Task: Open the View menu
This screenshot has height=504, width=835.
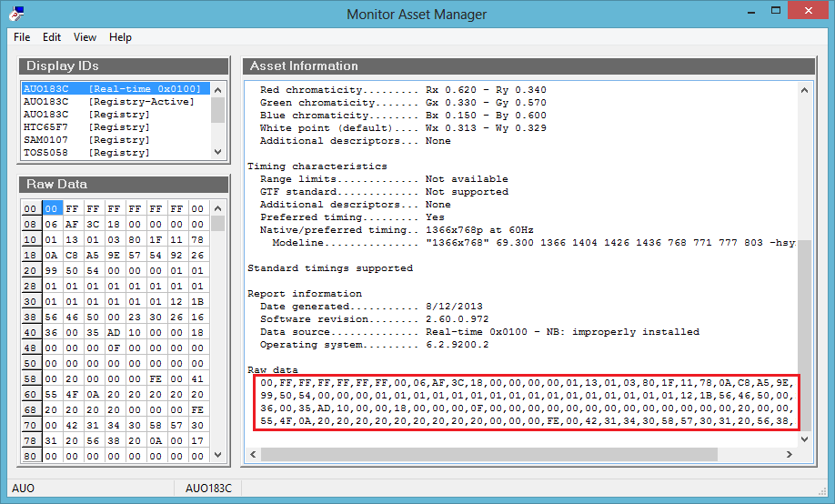Action: [x=85, y=37]
